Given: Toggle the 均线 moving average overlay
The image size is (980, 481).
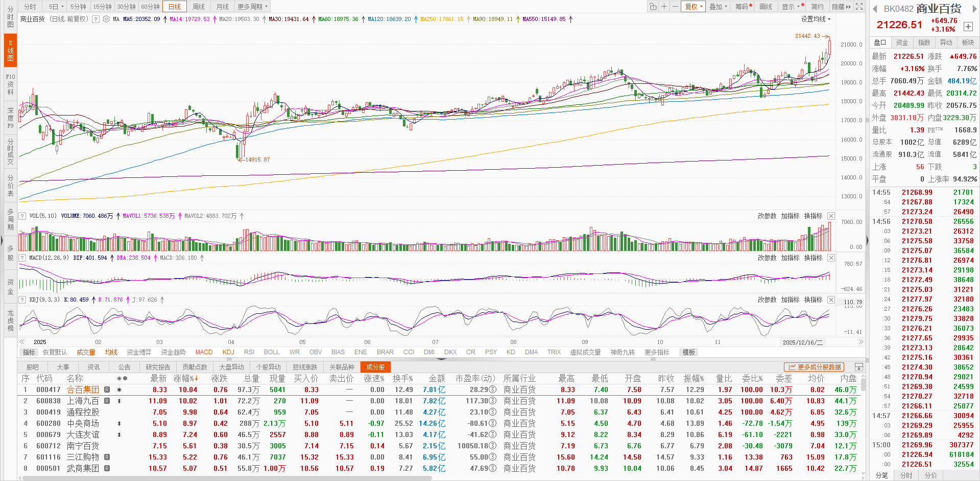Looking at the screenshot, I should pos(111,352).
